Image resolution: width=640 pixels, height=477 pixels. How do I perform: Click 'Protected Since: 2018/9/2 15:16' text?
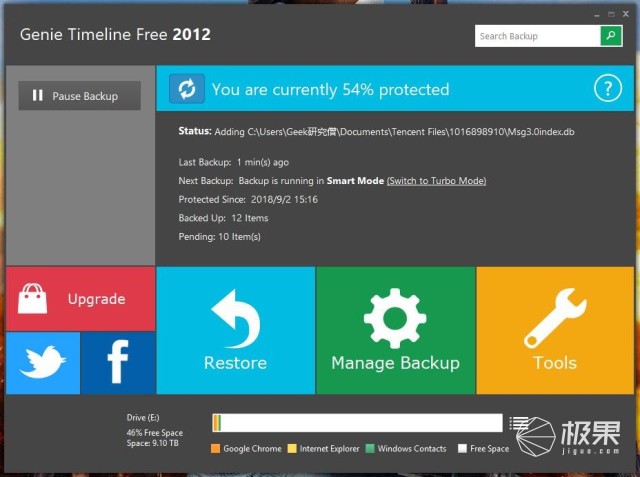pos(248,200)
